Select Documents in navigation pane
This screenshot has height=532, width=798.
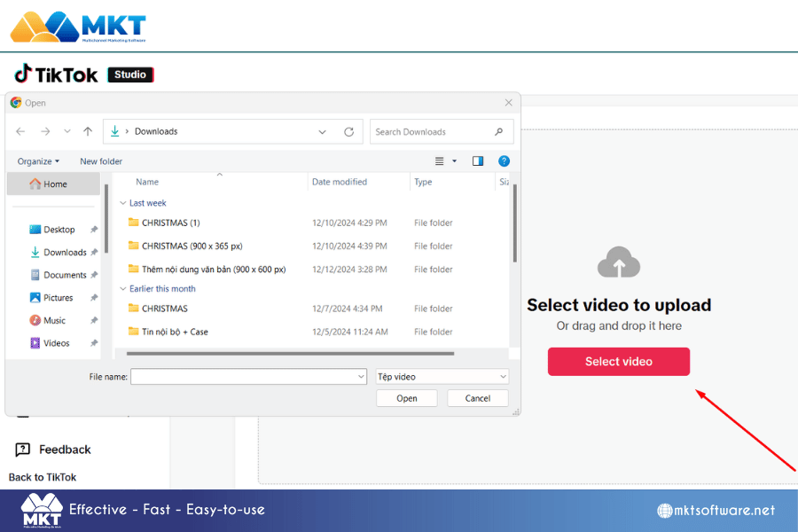tap(65, 275)
